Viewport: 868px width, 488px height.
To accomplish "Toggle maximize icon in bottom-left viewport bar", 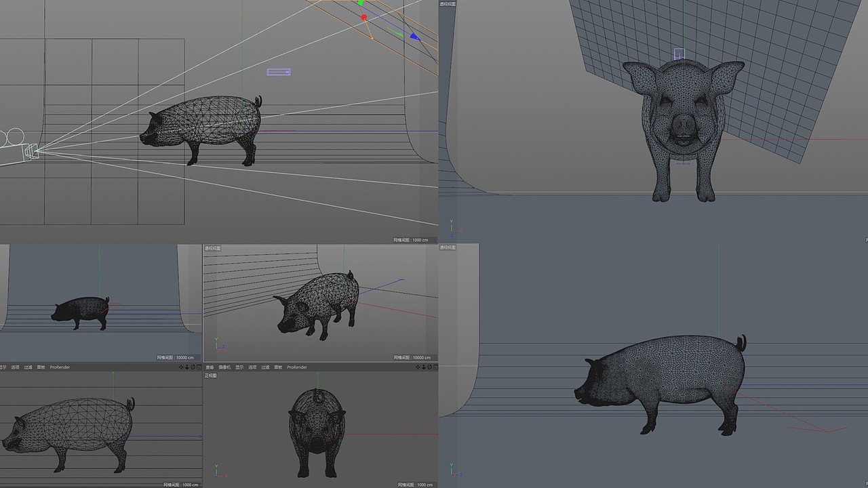I will pos(199,367).
